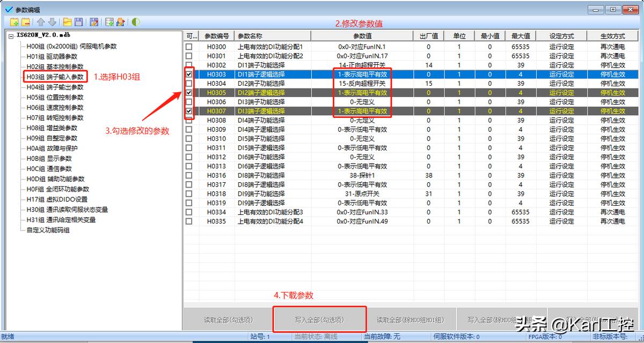Select H06组 速度控制参数 tree node
Image resolution: width=644 pixels, height=343 pixels.
pyautogui.click(x=55, y=107)
